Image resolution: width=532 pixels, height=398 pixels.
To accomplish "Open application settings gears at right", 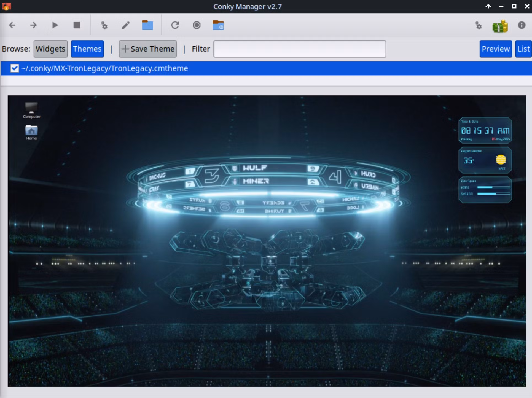I will click(479, 26).
